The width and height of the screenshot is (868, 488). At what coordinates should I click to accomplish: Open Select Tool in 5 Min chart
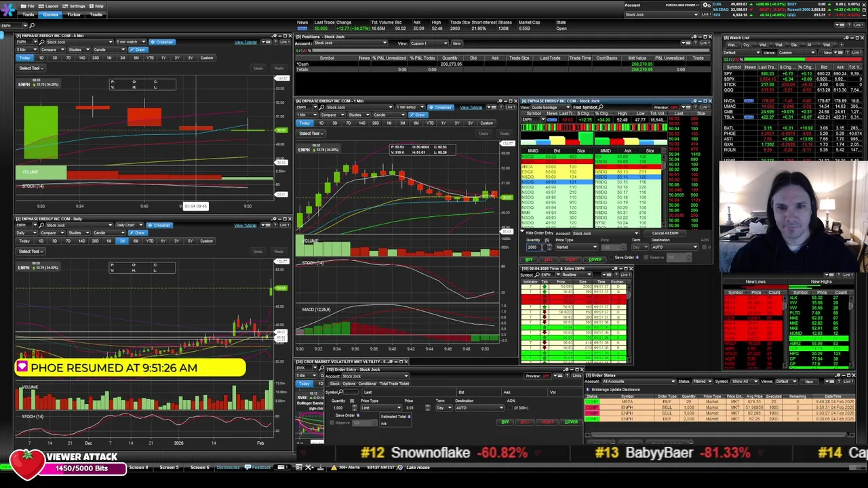[31, 68]
